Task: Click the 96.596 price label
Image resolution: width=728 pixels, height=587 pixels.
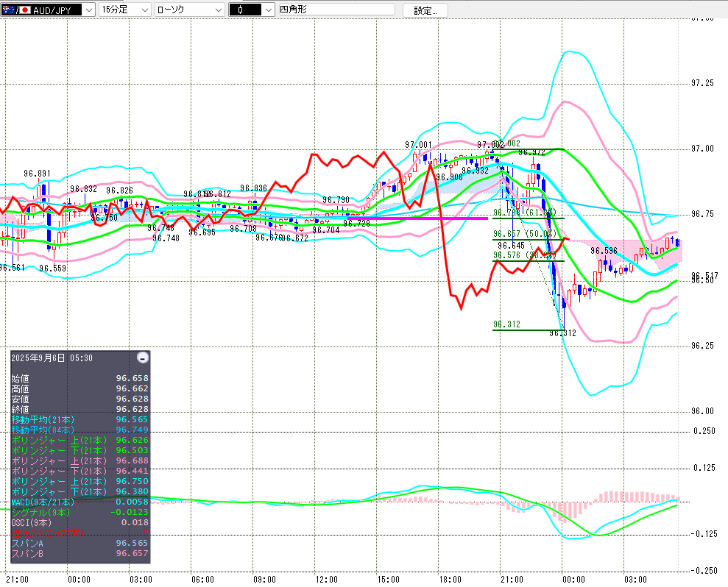Action: tap(604, 251)
